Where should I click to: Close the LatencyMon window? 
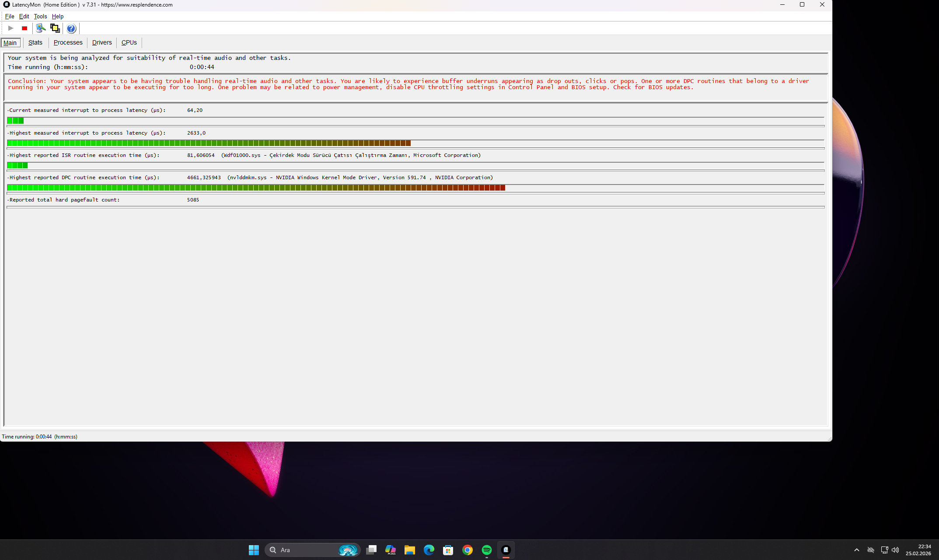pyautogui.click(x=822, y=5)
